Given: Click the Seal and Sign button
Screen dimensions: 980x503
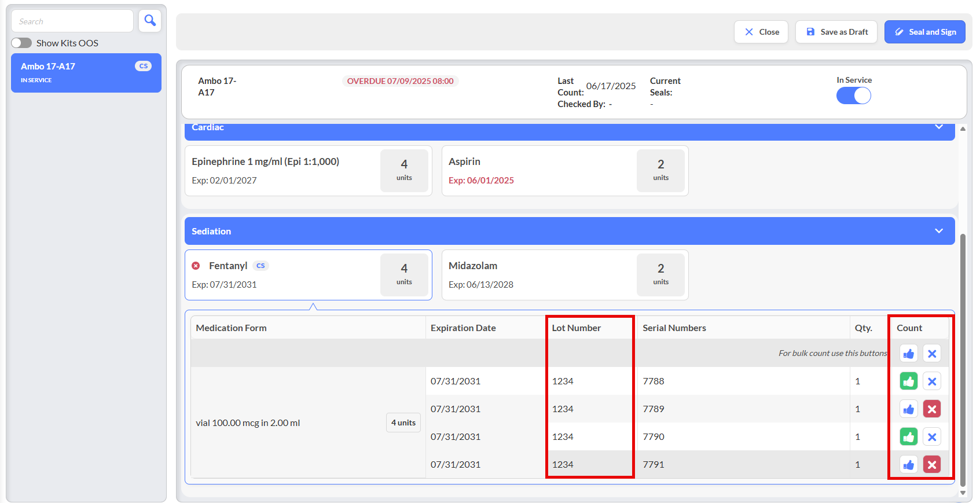Looking at the screenshot, I should coord(925,32).
